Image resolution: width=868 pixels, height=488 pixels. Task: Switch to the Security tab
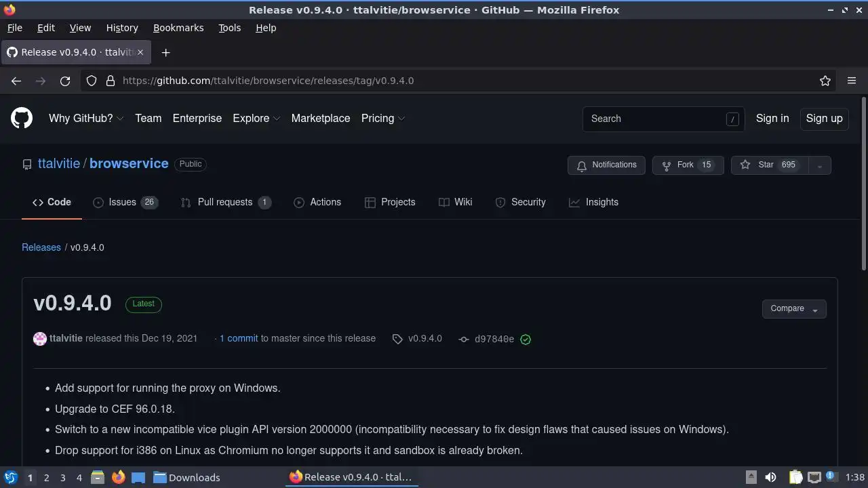[x=521, y=202]
